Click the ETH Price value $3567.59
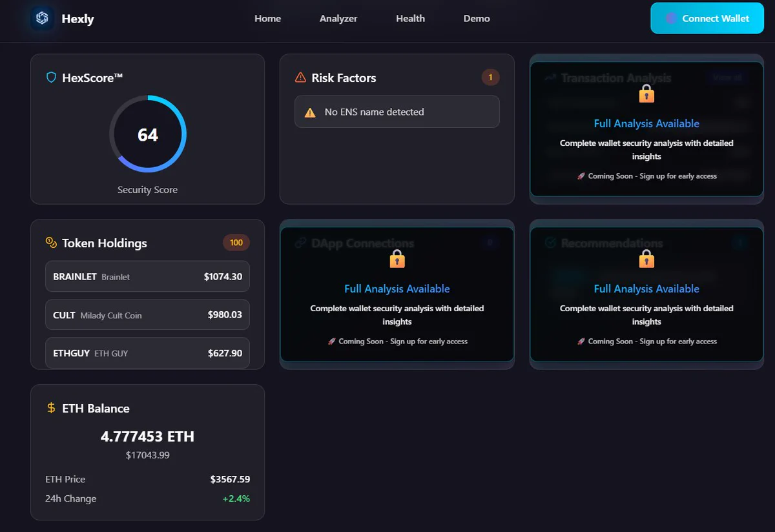 coord(230,479)
